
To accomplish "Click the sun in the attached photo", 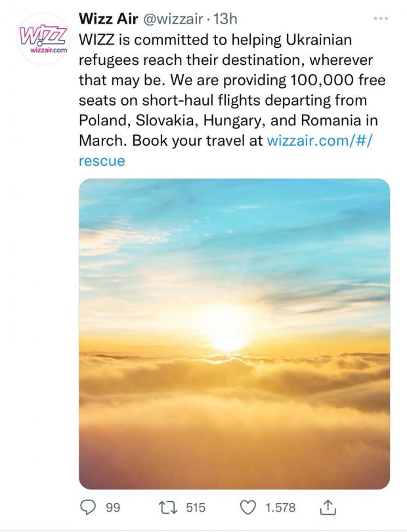I will 227,338.
